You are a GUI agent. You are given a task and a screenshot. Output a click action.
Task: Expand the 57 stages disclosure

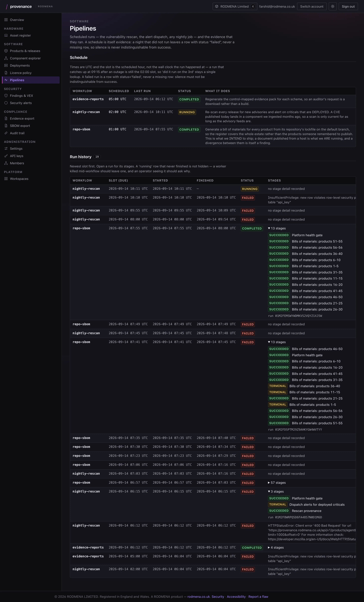[x=277, y=483]
